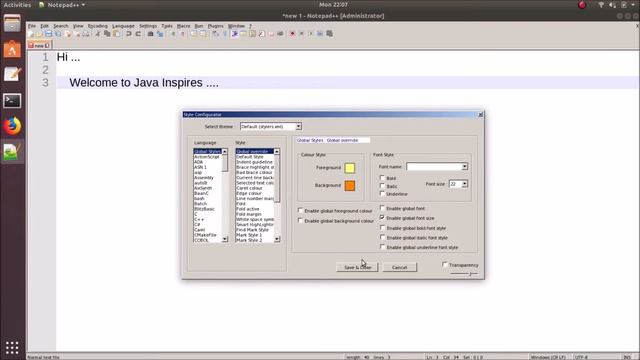The image size is (640, 360).
Task: Click Language list scroll-down arrow
Action: tap(224, 240)
